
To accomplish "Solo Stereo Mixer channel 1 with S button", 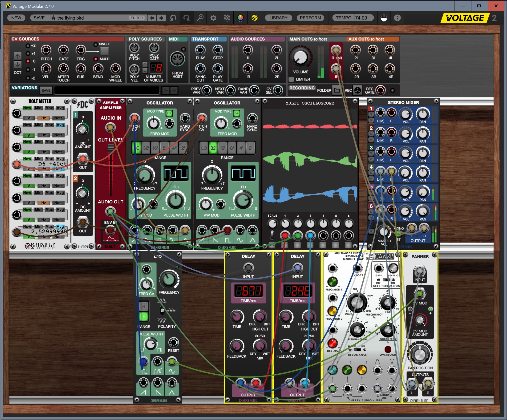I will point(371,114).
